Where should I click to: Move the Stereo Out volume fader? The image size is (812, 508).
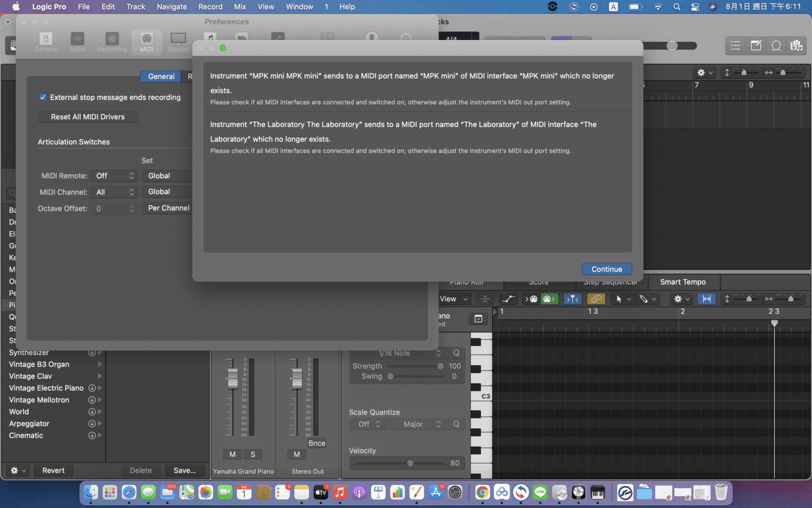pyautogui.click(x=297, y=378)
